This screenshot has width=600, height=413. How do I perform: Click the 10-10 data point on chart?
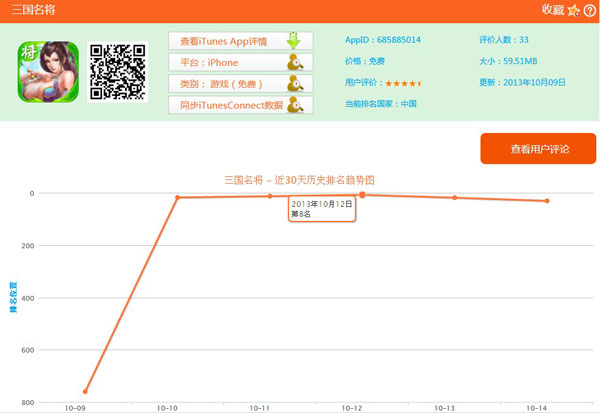(x=177, y=197)
